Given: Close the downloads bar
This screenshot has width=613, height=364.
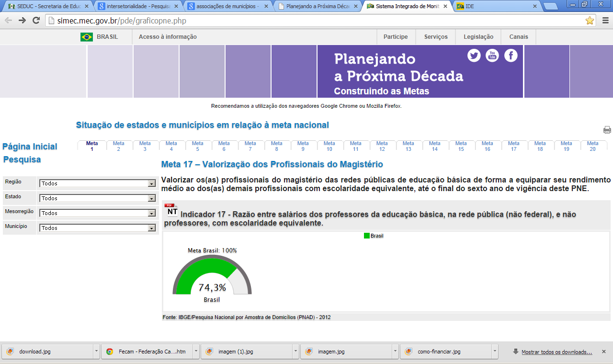Looking at the screenshot, I should pyautogui.click(x=604, y=352).
